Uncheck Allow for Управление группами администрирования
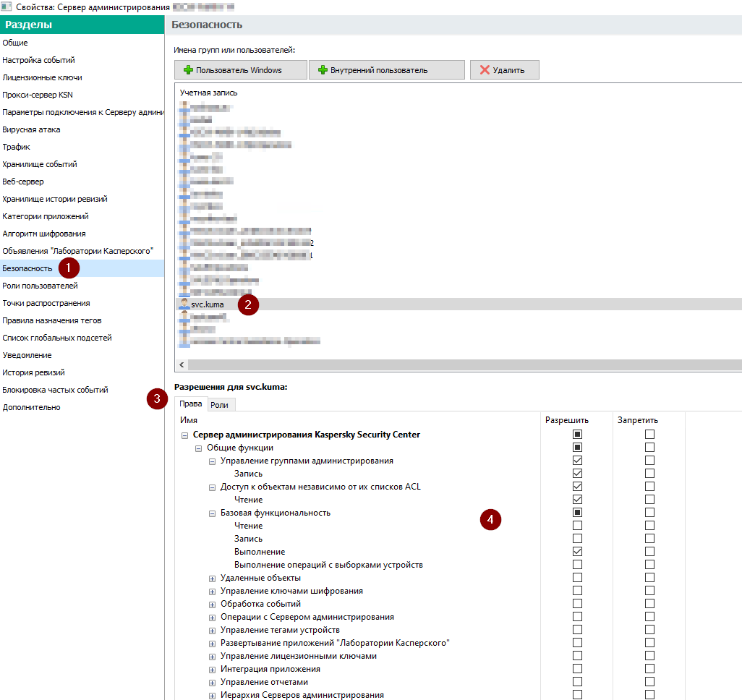The width and height of the screenshot is (742, 700). (577, 460)
